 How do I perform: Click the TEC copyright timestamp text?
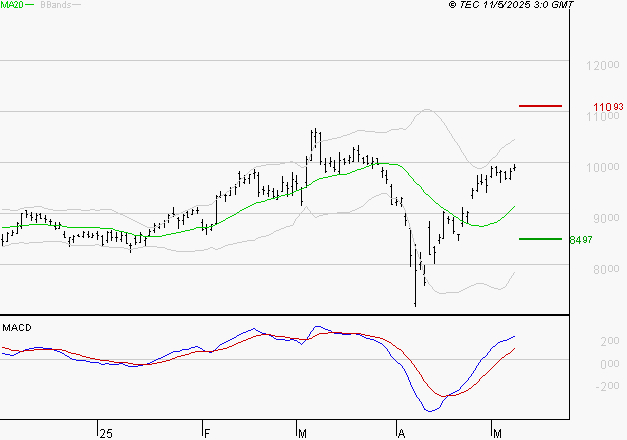coord(511,5)
